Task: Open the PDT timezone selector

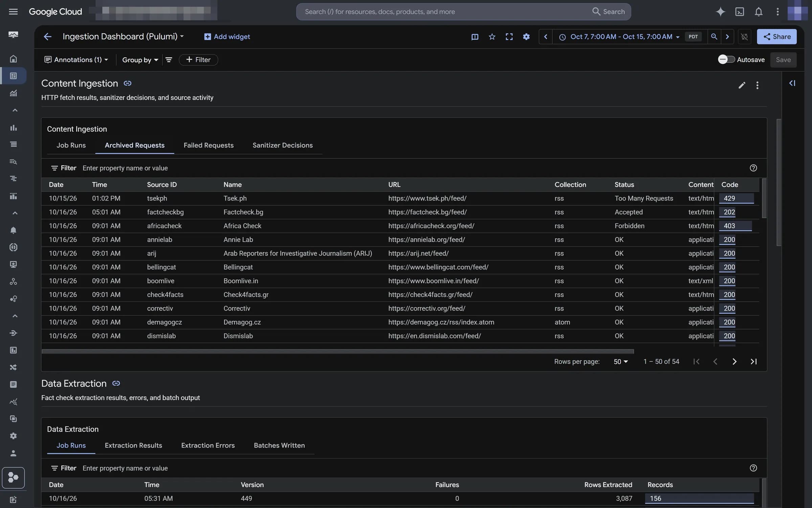Action: pos(693,37)
